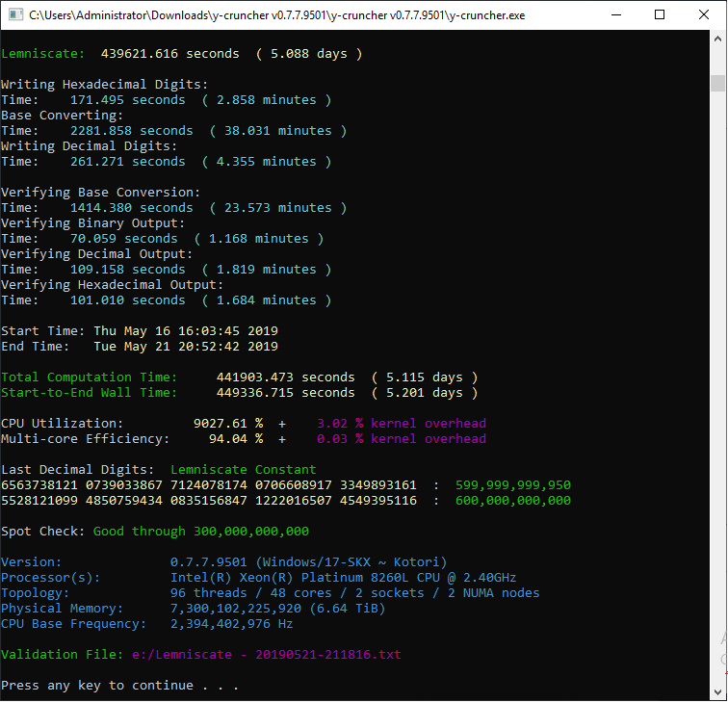Screen dimensions: 728x703
Task: Minimize the y-cruncher console window
Action: point(614,14)
